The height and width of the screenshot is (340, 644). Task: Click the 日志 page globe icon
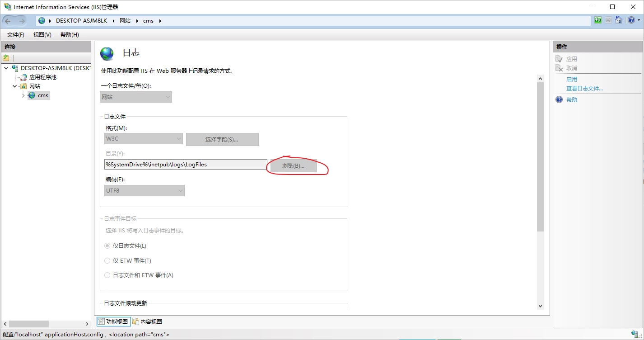(x=107, y=53)
